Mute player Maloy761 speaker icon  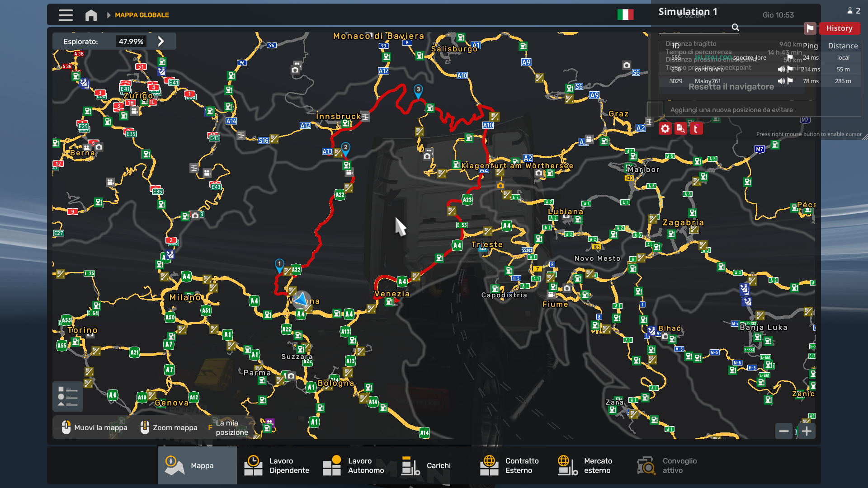coord(781,81)
